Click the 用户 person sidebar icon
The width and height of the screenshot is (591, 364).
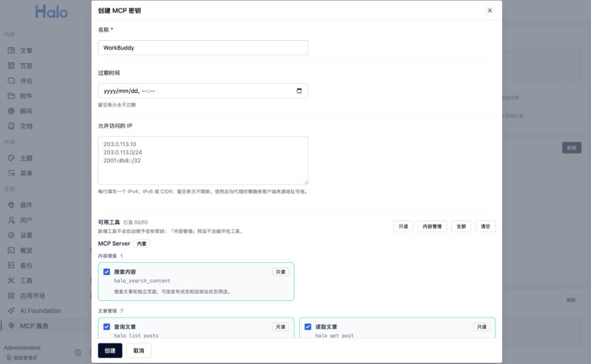pyautogui.click(x=11, y=220)
